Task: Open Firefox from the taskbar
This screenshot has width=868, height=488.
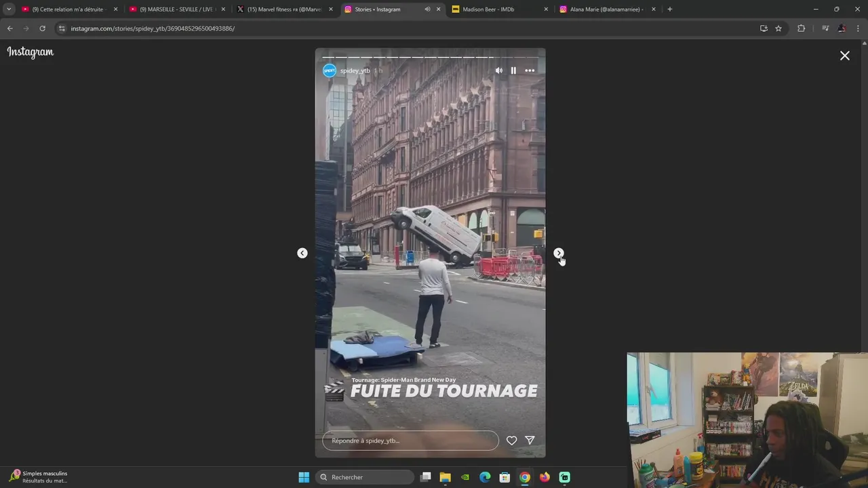Action: (x=545, y=477)
